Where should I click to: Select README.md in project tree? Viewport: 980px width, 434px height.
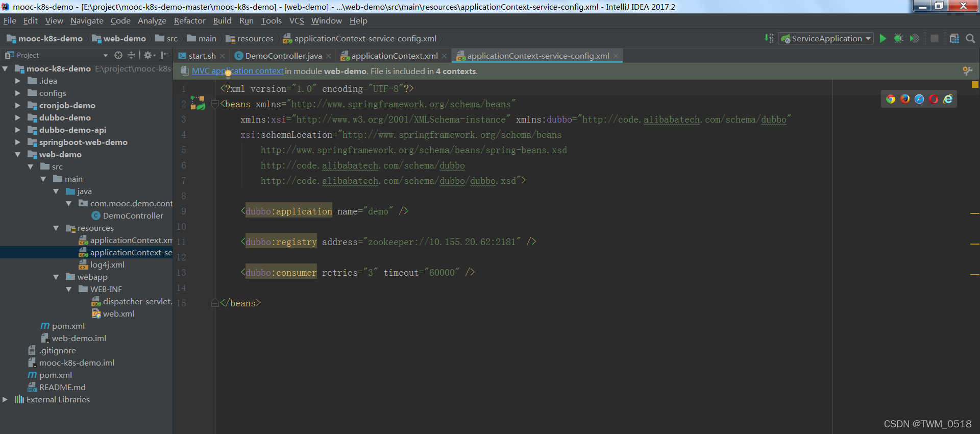pos(62,387)
